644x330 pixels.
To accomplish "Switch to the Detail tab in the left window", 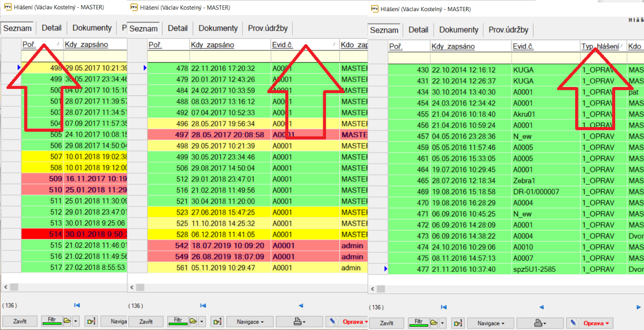I will click(52, 28).
